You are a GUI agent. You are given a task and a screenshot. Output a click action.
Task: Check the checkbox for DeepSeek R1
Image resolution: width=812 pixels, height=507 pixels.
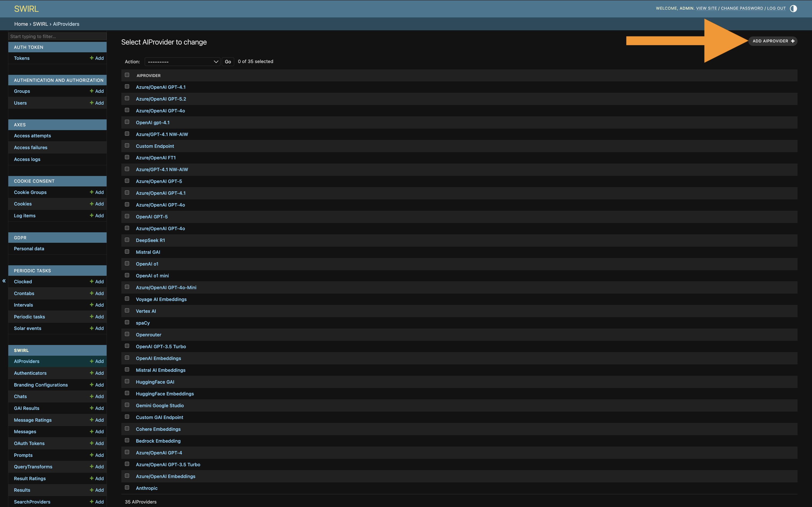[127, 239]
